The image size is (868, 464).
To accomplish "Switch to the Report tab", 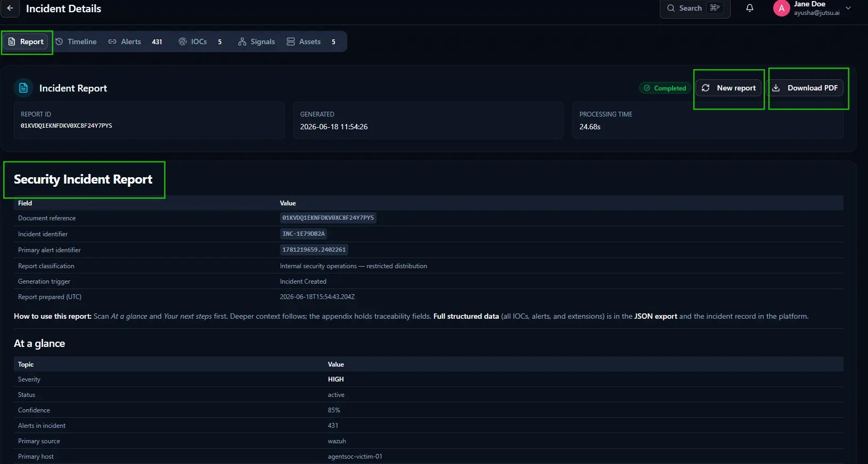I will pos(26,42).
